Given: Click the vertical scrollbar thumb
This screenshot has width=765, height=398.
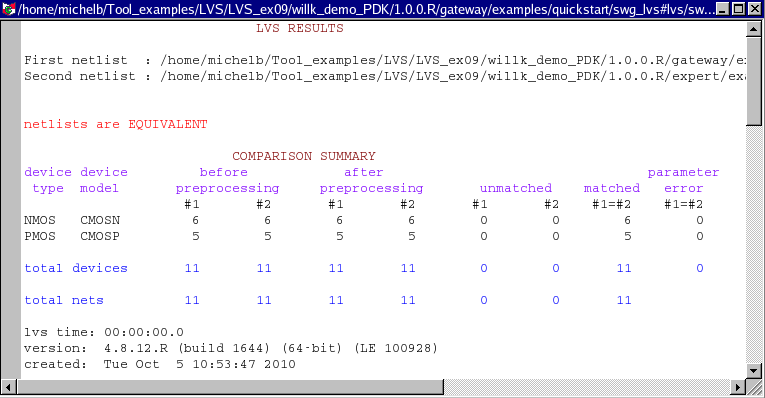Looking at the screenshot, I should [x=754, y=81].
